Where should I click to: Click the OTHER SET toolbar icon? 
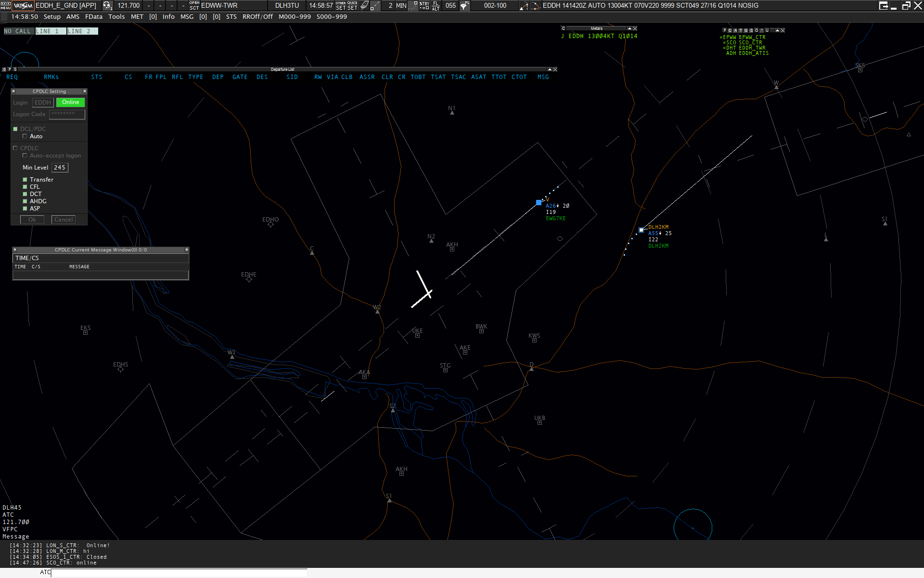[341, 5]
